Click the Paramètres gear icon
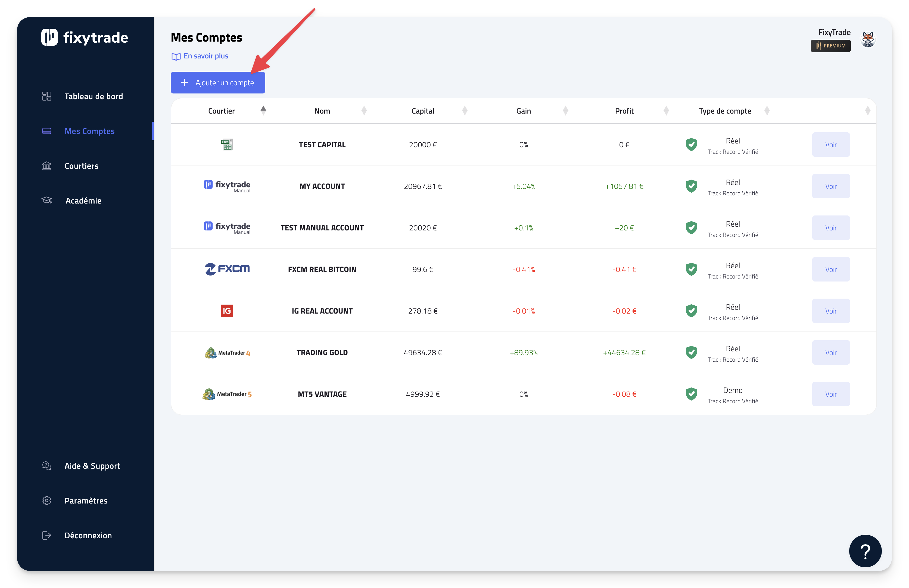The image size is (909, 588). click(46, 500)
